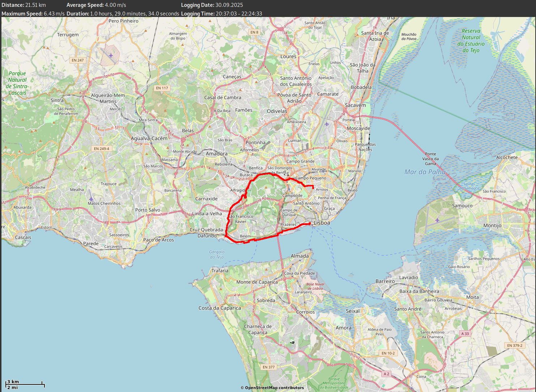The image size is (536, 392).
Task: Click the EN 377 road shield
Action: point(269,367)
